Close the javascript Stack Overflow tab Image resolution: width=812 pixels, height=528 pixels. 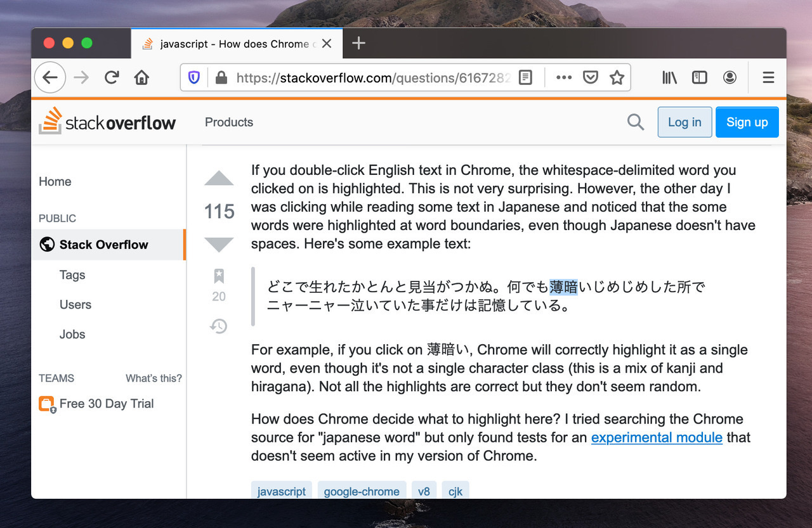(327, 44)
